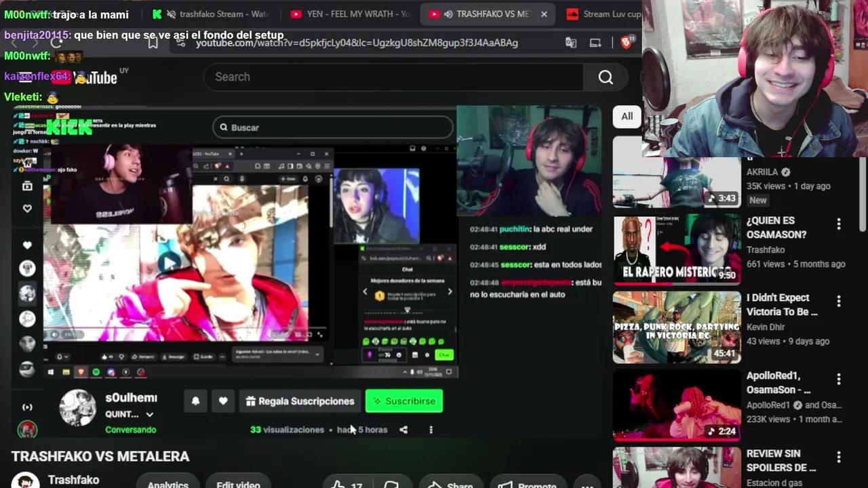Click the Kick 'Buscar' search field
868x488 pixels.
tap(332, 127)
